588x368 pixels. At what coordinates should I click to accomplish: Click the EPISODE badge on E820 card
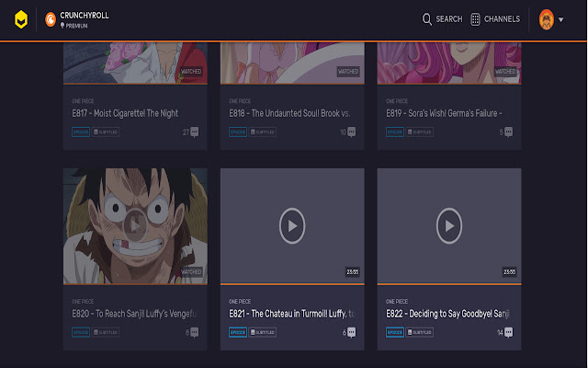pos(81,332)
